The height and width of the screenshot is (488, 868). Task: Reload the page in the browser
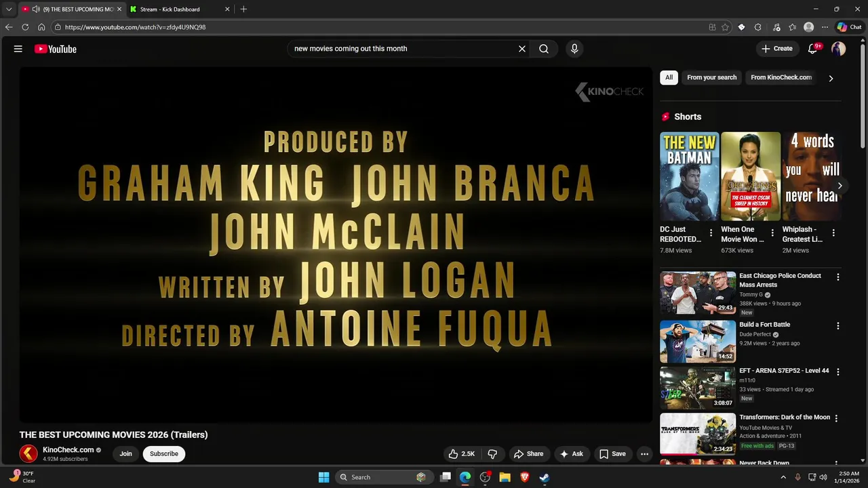coord(25,27)
